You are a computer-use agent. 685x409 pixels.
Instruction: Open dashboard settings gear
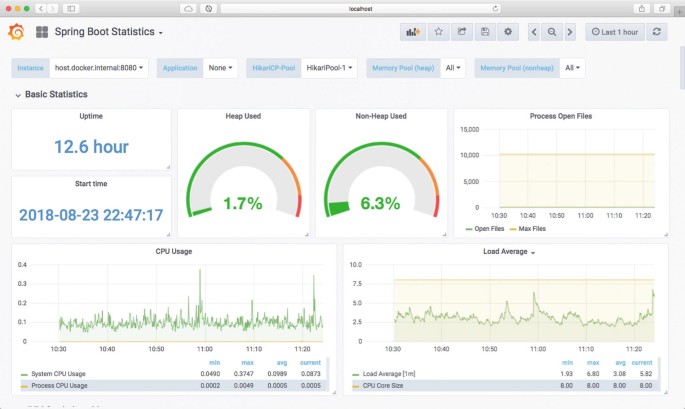click(x=508, y=32)
